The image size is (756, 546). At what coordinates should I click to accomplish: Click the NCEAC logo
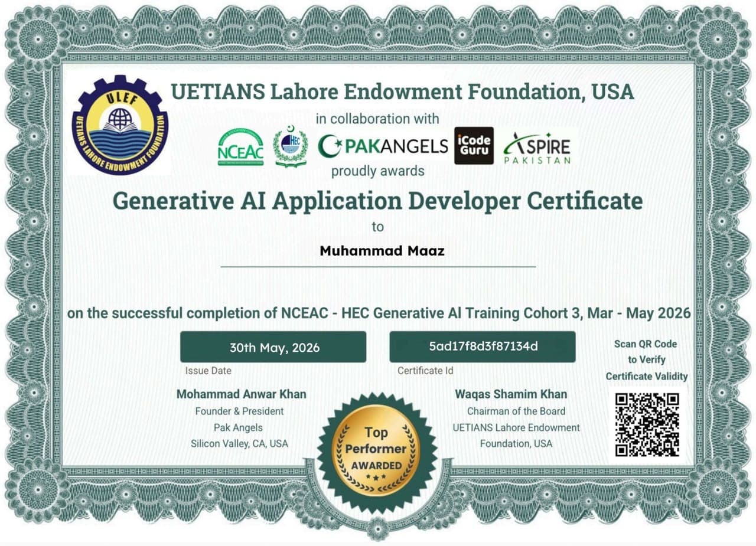click(x=240, y=147)
